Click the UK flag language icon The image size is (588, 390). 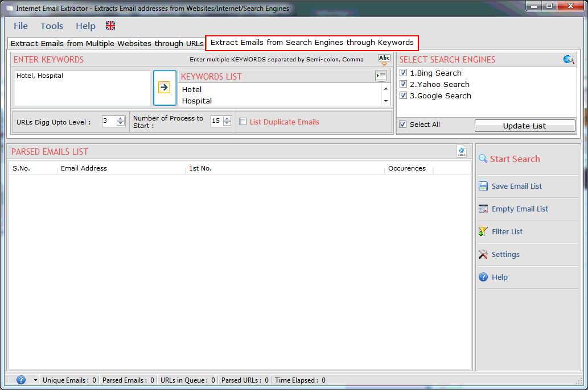110,26
